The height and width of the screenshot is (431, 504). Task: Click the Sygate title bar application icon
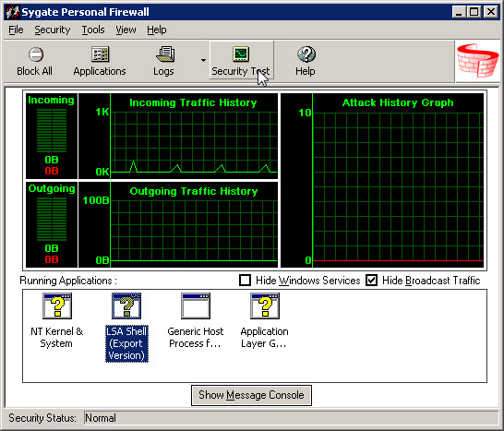pos(13,12)
